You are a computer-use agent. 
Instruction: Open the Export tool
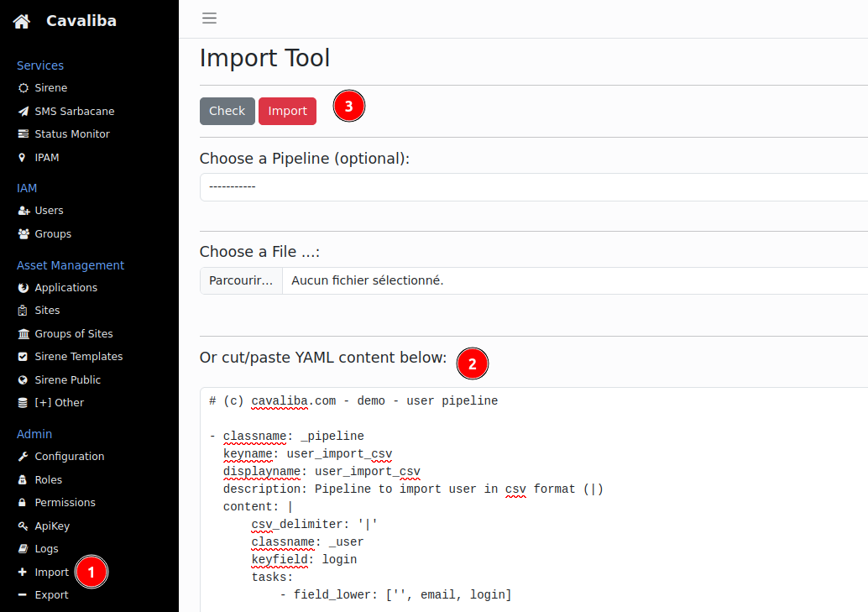click(50, 594)
